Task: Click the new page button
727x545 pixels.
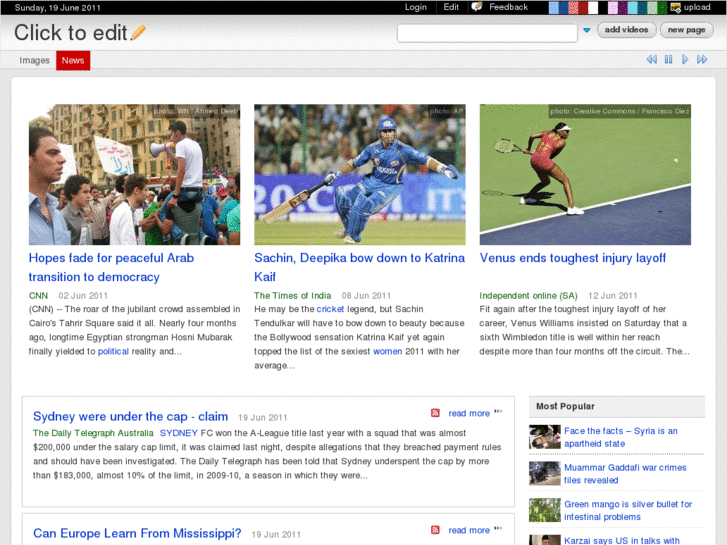Action: pyautogui.click(x=686, y=30)
